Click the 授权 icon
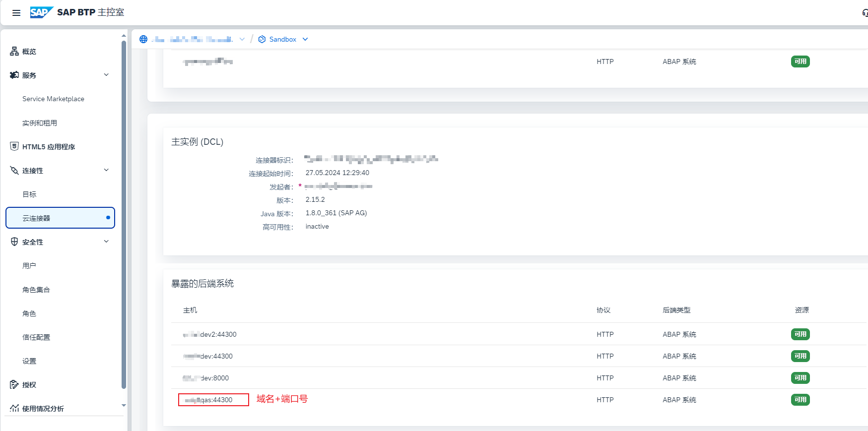This screenshot has width=868, height=431. point(14,384)
